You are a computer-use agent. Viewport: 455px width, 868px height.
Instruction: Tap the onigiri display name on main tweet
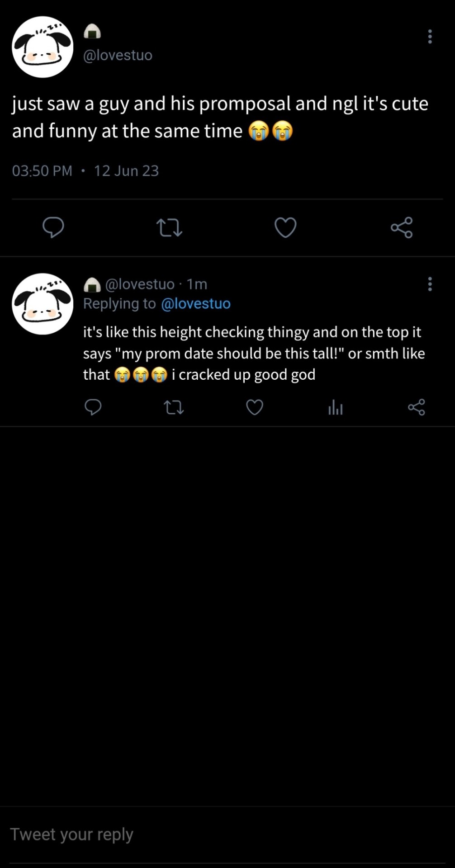[x=92, y=32]
